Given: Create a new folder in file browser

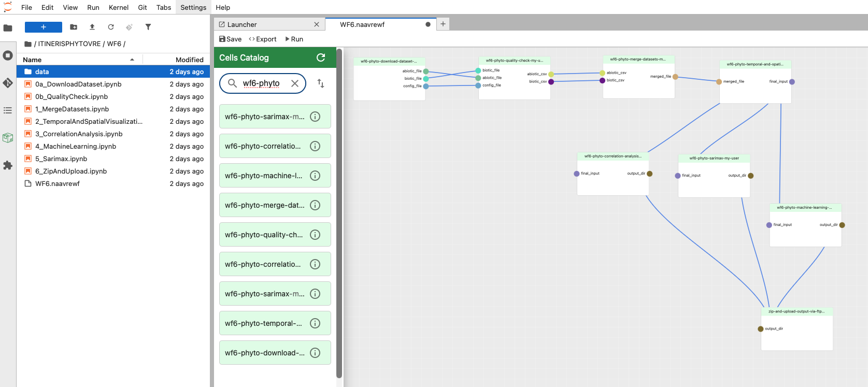Looking at the screenshot, I should coord(74,27).
